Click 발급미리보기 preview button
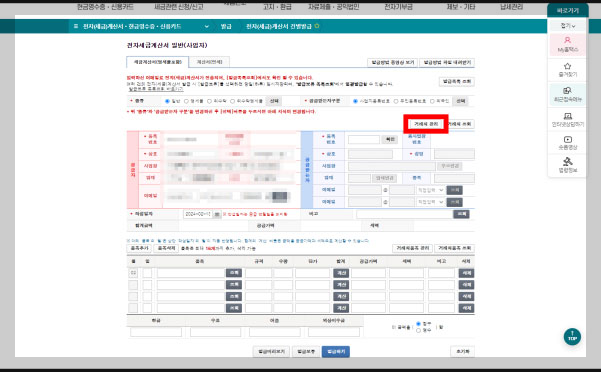The image size is (601, 372). click(271, 352)
